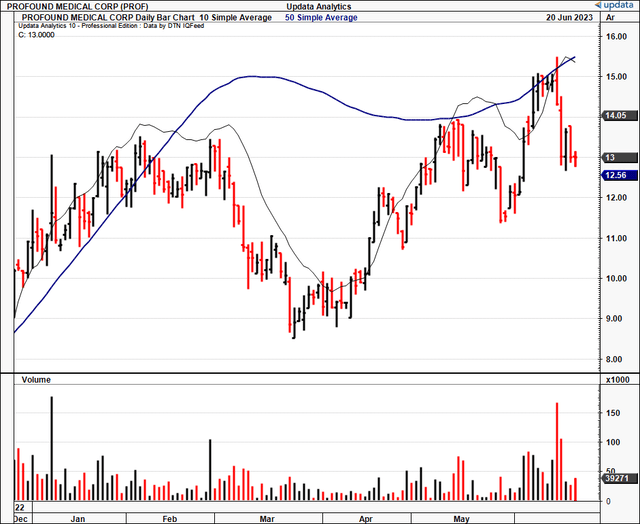Click the 8.00 price axis label
The image size is (640, 524).
click(616, 360)
